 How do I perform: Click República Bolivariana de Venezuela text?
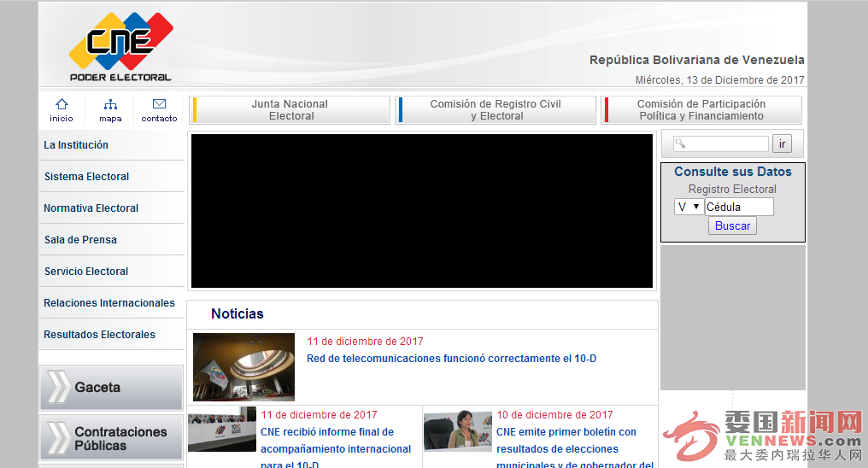[697, 60]
